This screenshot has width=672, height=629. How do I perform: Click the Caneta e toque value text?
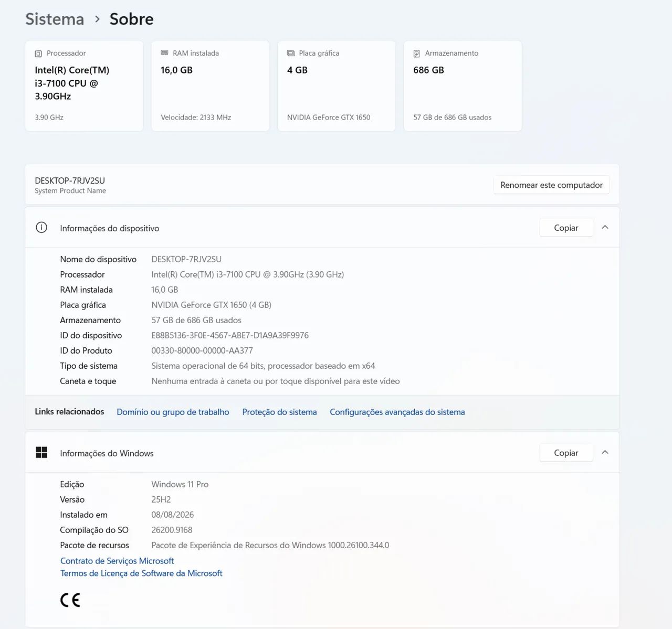[276, 381]
